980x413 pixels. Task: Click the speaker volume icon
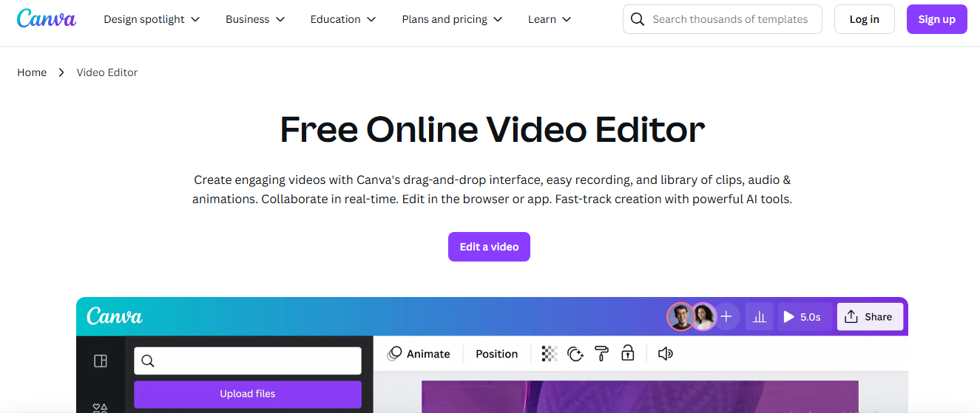coord(665,354)
